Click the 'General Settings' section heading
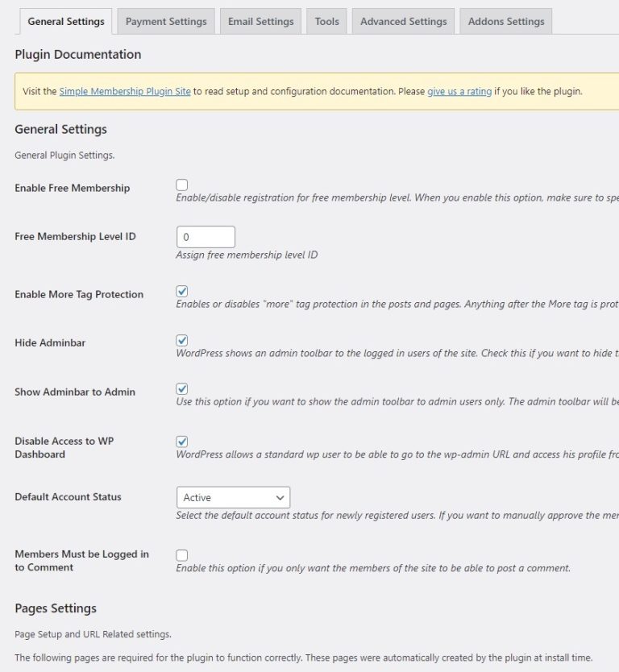Screen dimensions: 619x672 pos(61,130)
